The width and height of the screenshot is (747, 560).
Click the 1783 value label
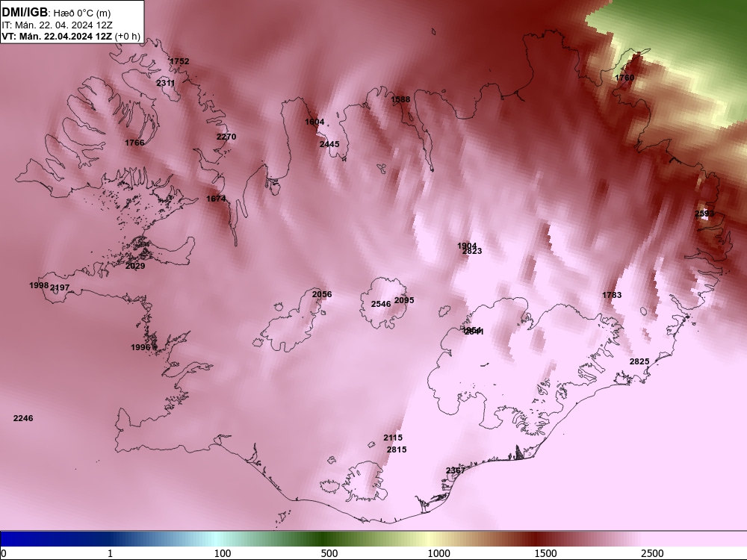coord(612,295)
